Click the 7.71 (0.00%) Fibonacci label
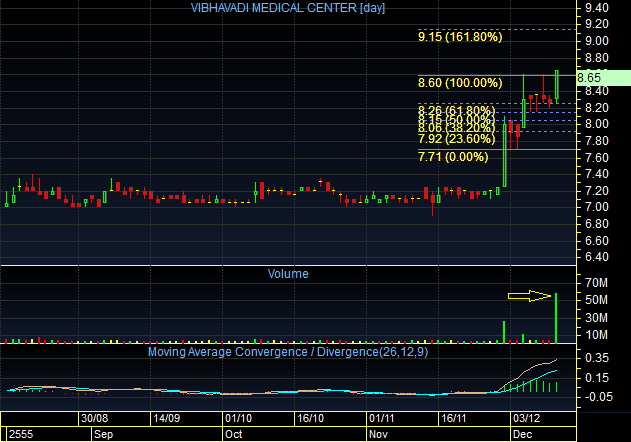This screenshot has width=631, height=442. click(x=453, y=157)
